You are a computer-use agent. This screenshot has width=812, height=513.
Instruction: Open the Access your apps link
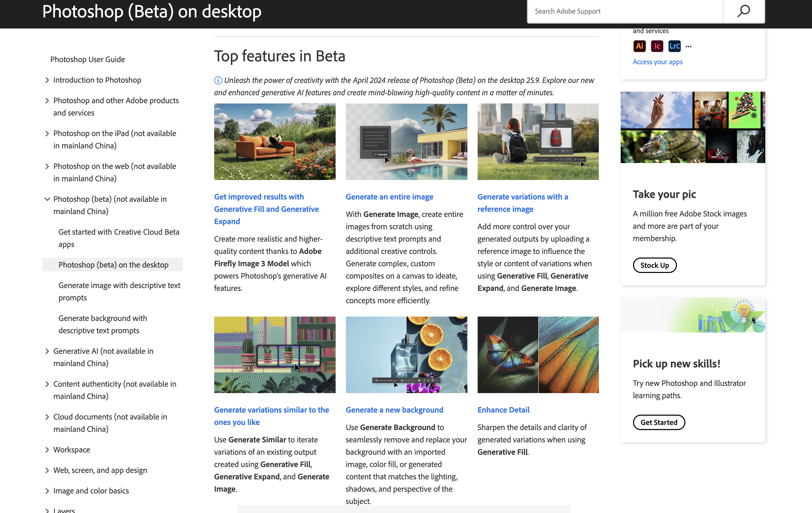[x=658, y=62]
